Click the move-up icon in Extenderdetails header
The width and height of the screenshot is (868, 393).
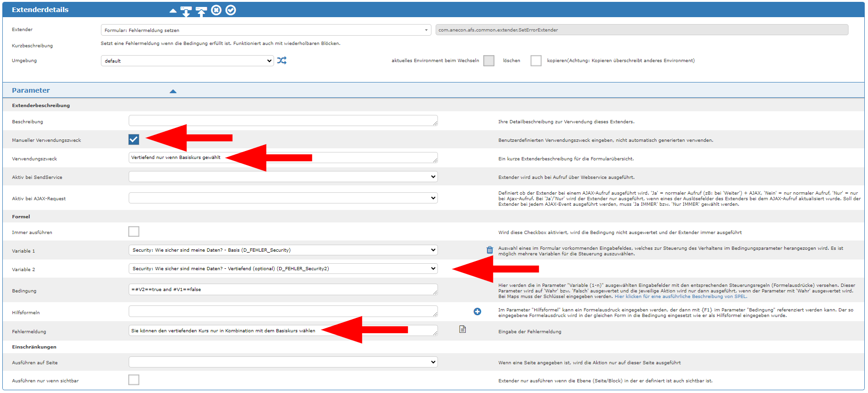pos(201,11)
